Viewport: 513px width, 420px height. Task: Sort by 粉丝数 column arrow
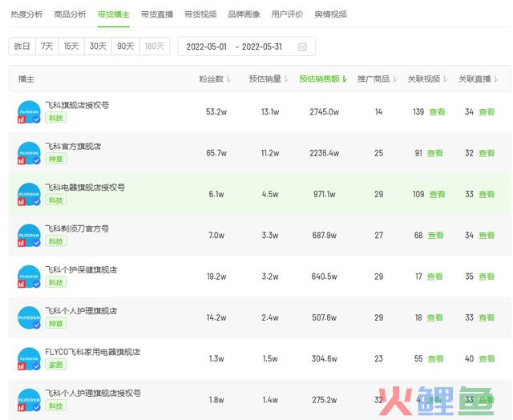click(x=228, y=79)
